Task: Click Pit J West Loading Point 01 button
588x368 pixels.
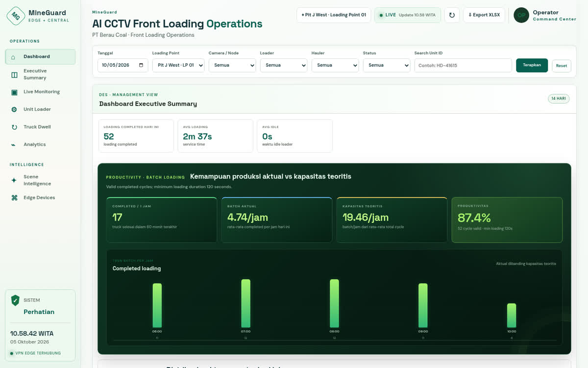Action: coord(334,15)
